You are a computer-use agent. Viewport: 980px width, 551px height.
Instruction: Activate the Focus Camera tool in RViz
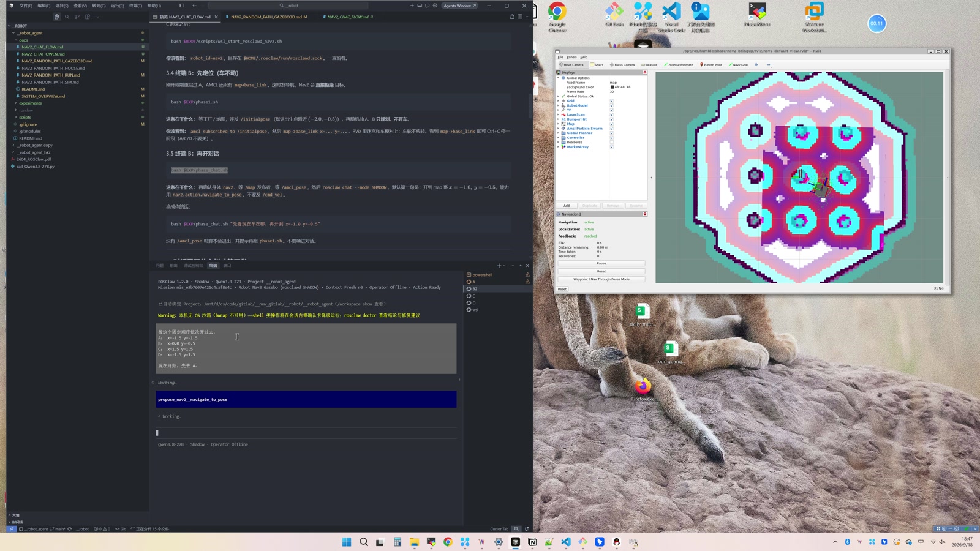tap(622, 65)
